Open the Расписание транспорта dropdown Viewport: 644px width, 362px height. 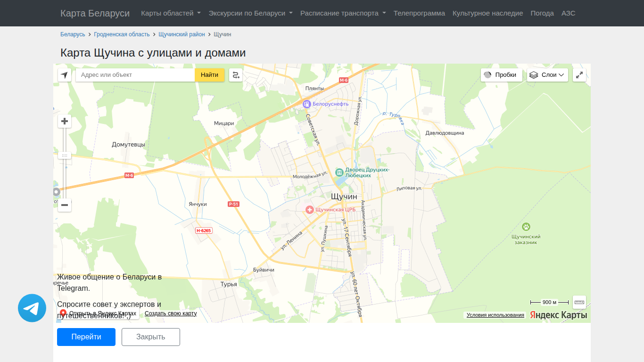(x=343, y=13)
